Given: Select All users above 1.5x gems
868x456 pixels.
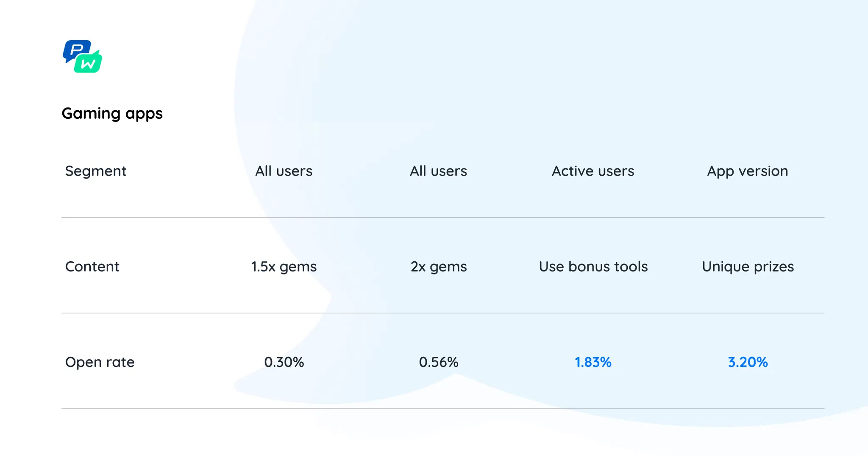Looking at the screenshot, I should 284,171.
